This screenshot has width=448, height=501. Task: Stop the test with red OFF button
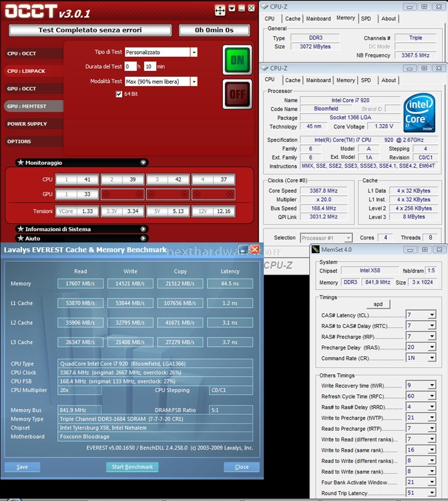coord(237,94)
